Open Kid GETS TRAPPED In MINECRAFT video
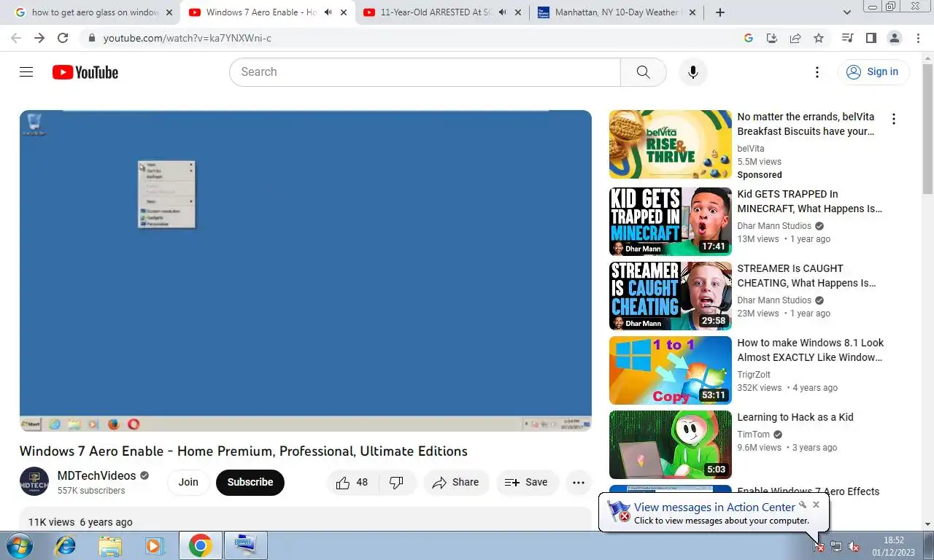This screenshot has height=560, width=934. [x=671, y=222]
